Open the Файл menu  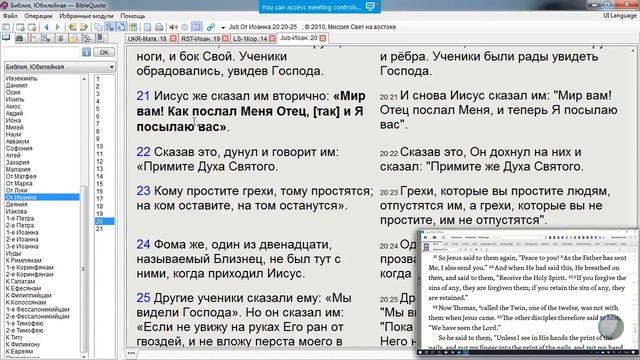click(x=10, y=16)
